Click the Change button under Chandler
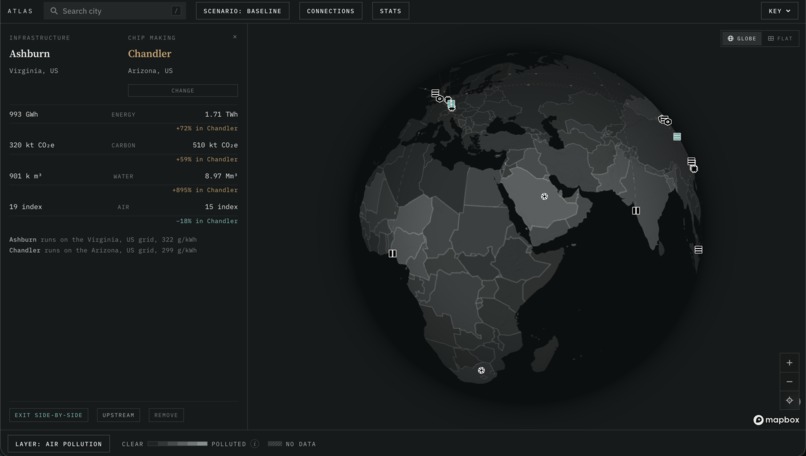Image resolution: width=806 pixels, height=456 pixels. tap(182, 90)
